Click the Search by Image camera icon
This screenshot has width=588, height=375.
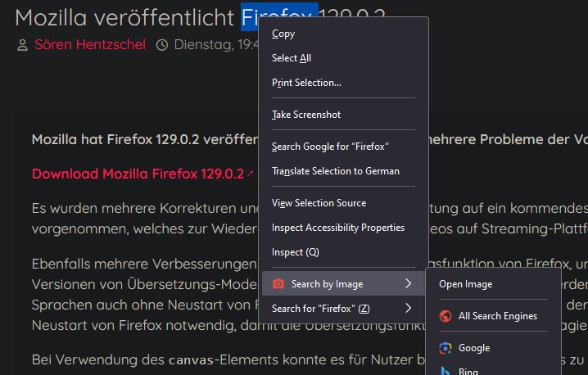click(278, 284)
